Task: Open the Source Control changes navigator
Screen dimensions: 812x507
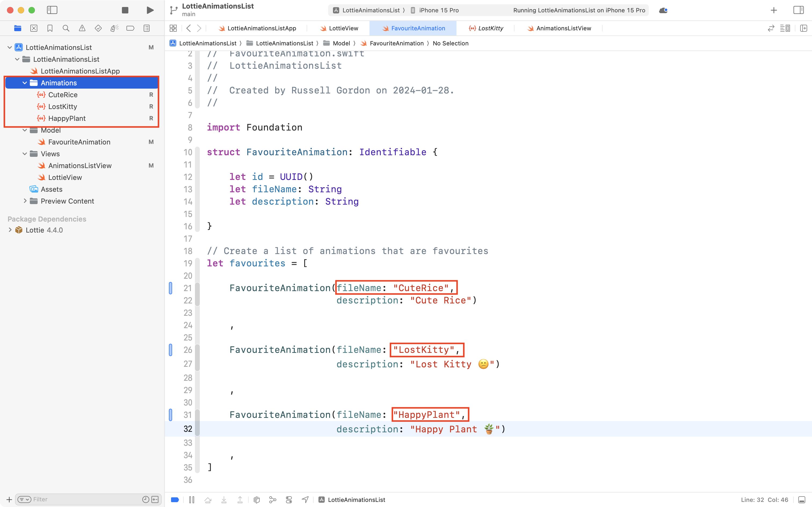Action: tap(34, 28)
